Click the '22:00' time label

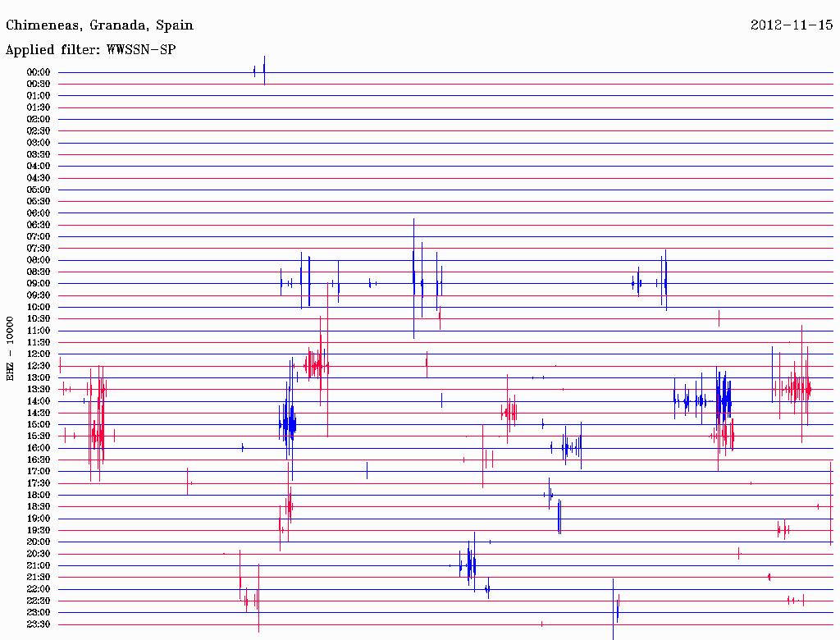pyautogui.click(x=39, y=589)
